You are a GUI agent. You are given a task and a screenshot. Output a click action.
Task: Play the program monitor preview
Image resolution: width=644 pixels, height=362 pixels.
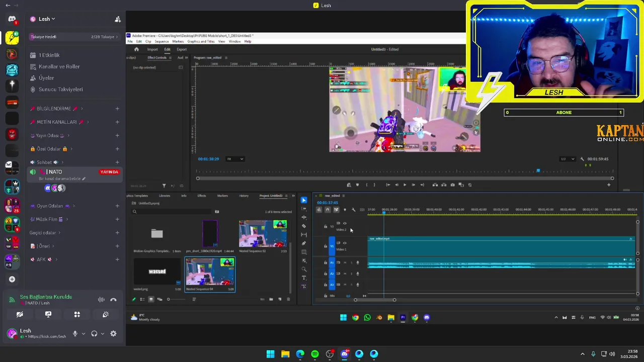pos(405,185)
